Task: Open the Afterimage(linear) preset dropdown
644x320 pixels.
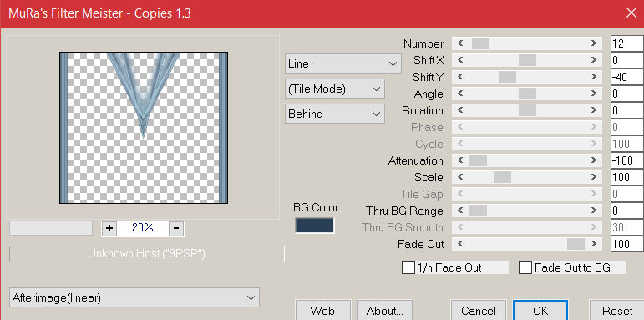Action: pos(134,297)
